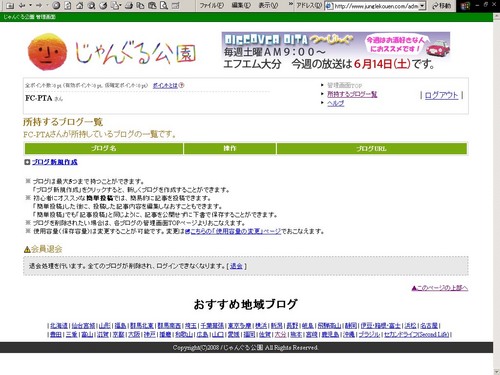
Task: Expand the hidden menu items chevron
Action: [x=291, y=5]
